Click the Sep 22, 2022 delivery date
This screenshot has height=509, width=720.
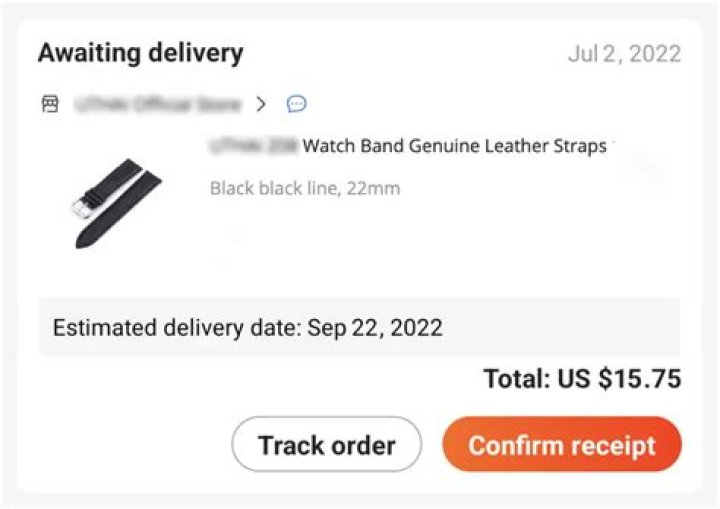click(x=375, y=327)
